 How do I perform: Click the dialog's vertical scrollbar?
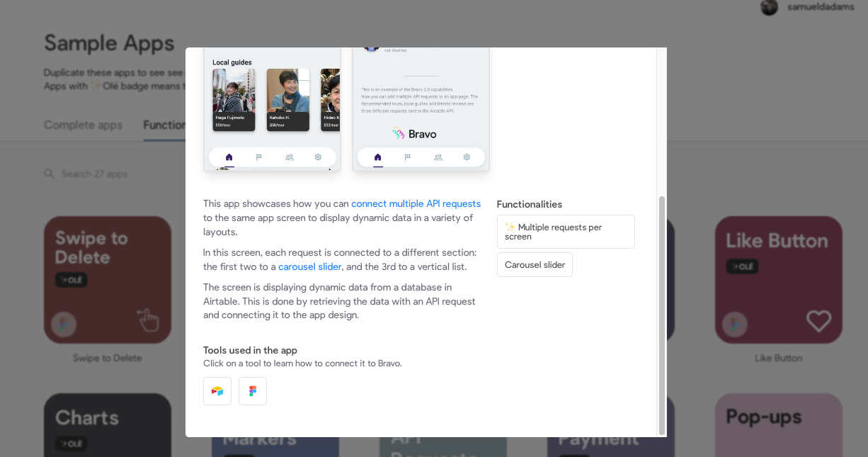(662, 315)
